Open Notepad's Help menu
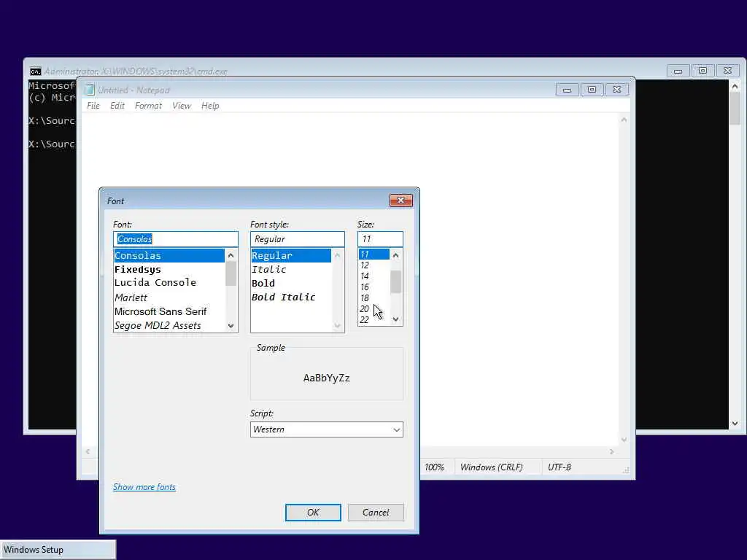Viewport: 747px width, 560px height. (210, 106)
